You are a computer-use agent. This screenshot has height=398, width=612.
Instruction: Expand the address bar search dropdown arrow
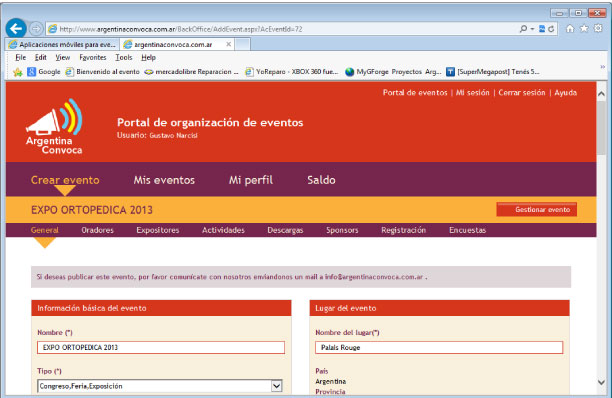(532, 29)
